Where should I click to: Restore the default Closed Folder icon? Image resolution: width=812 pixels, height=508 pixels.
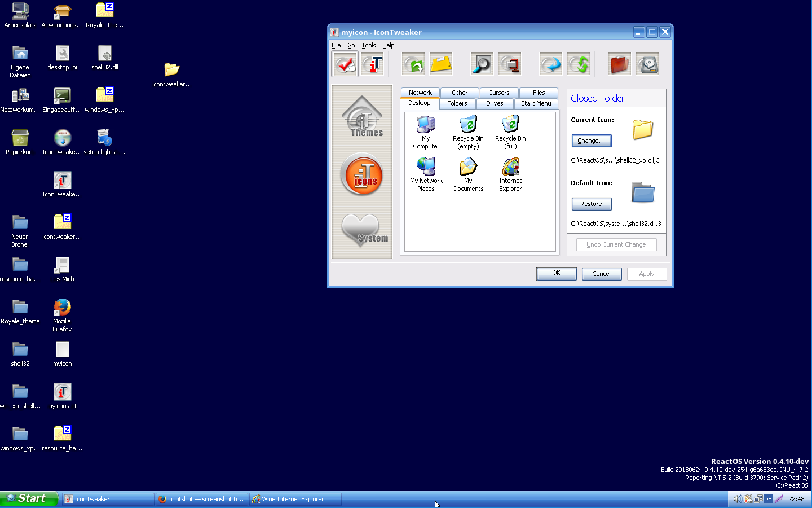(591, 204)
